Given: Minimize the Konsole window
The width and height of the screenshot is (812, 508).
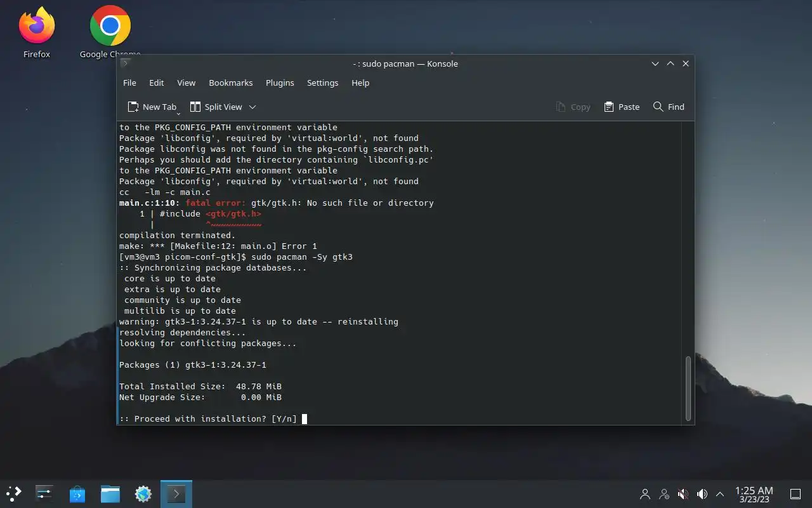Looking at the screenshot, I should pyautogui.click(x=655, y=63).
